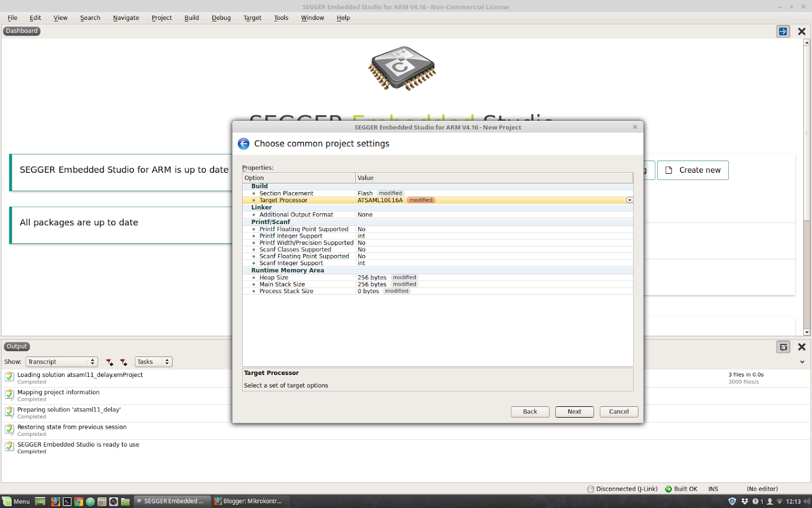Click the Value column header

[x=494, y=178]
